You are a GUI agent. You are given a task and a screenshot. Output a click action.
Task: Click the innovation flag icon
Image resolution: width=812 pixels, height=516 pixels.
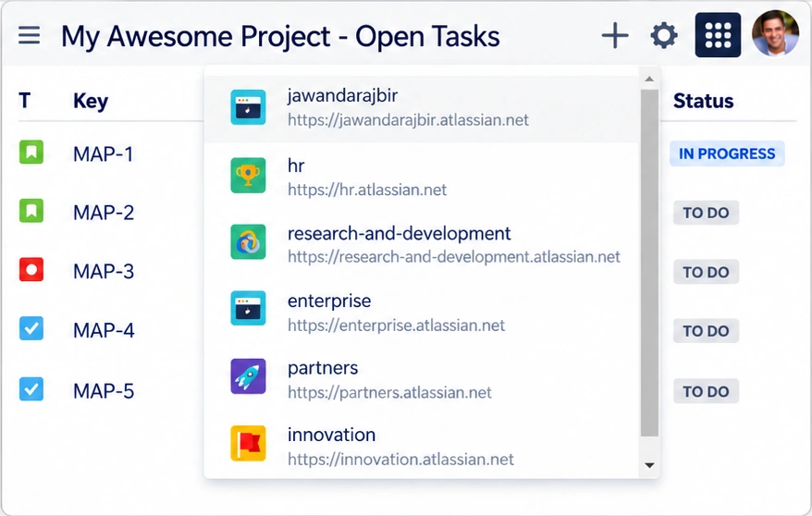point(248,443)
